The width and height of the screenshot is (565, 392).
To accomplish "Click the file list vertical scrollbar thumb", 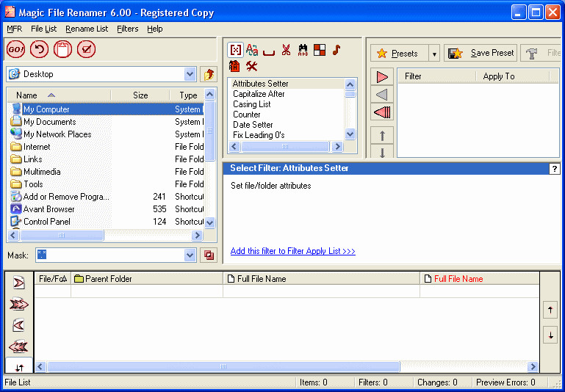I will pos(209,131).
